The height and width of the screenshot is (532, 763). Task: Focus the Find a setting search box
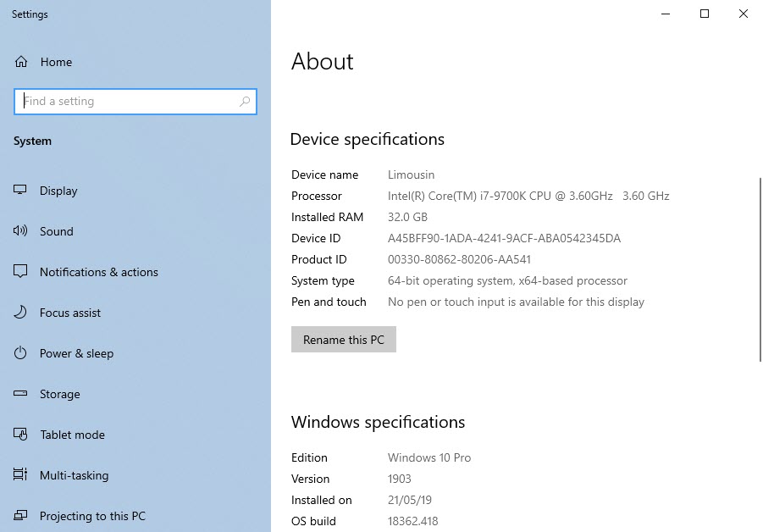pos(135,102)
